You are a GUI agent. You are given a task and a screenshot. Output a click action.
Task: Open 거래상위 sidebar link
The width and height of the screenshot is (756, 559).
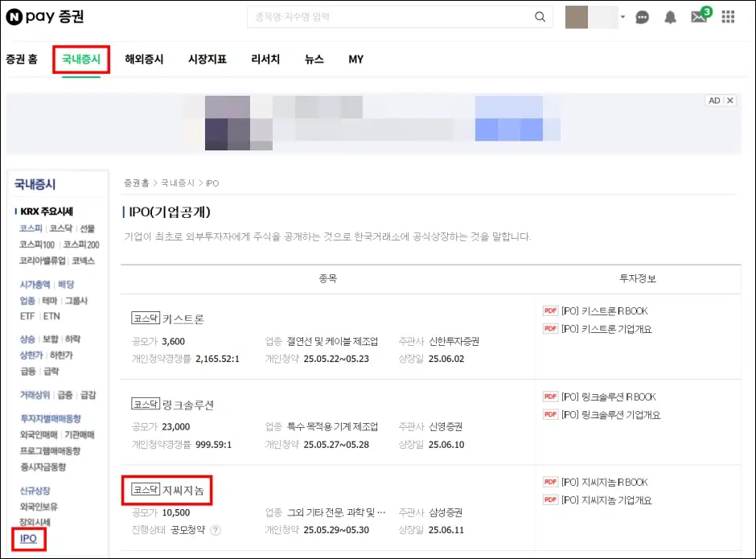(35, 395)
